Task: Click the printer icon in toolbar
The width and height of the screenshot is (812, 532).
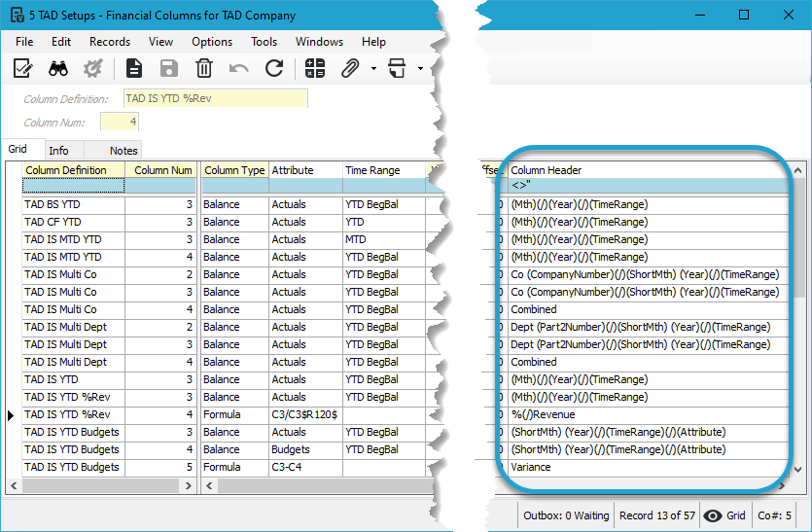Action: pos(397,68)
